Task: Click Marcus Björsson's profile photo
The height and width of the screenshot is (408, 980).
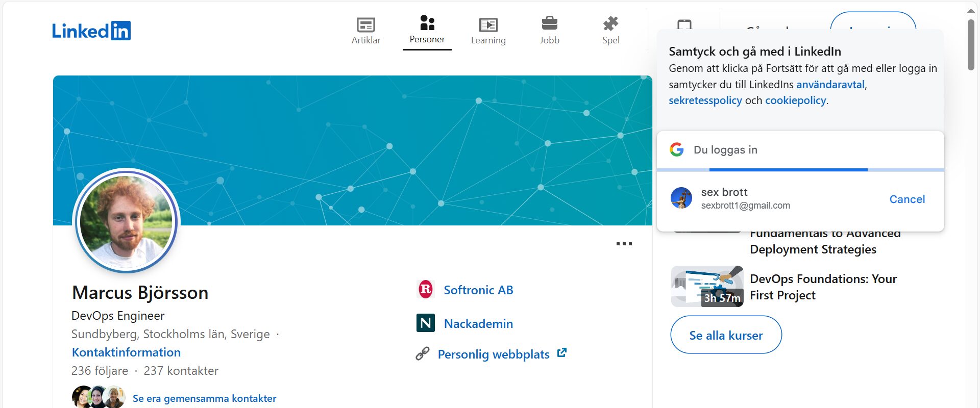Action: [x=127, y=221]
